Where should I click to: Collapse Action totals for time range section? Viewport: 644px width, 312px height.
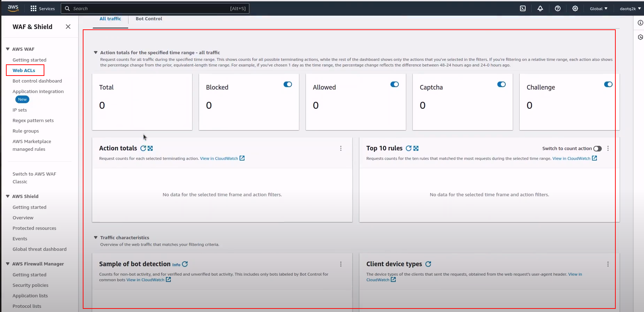point(96,52)
